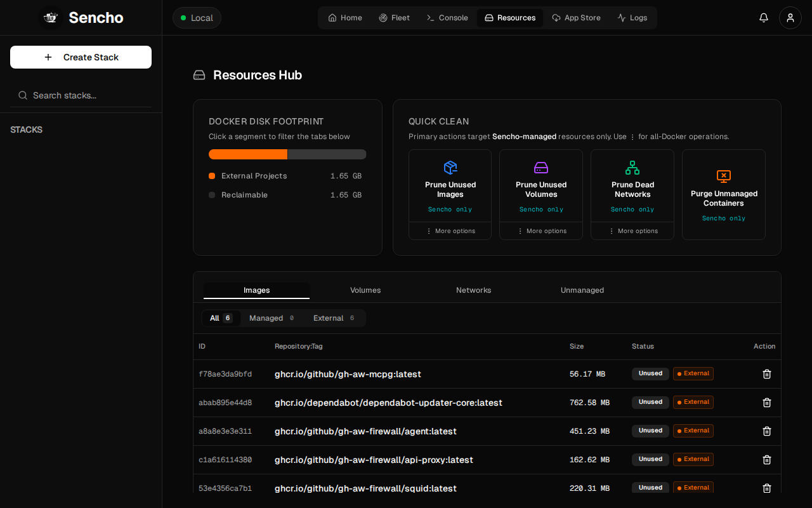The image size is (812, 508).
Task: Click the Prune Unused Images button label
Action: (x=450, y=190)
